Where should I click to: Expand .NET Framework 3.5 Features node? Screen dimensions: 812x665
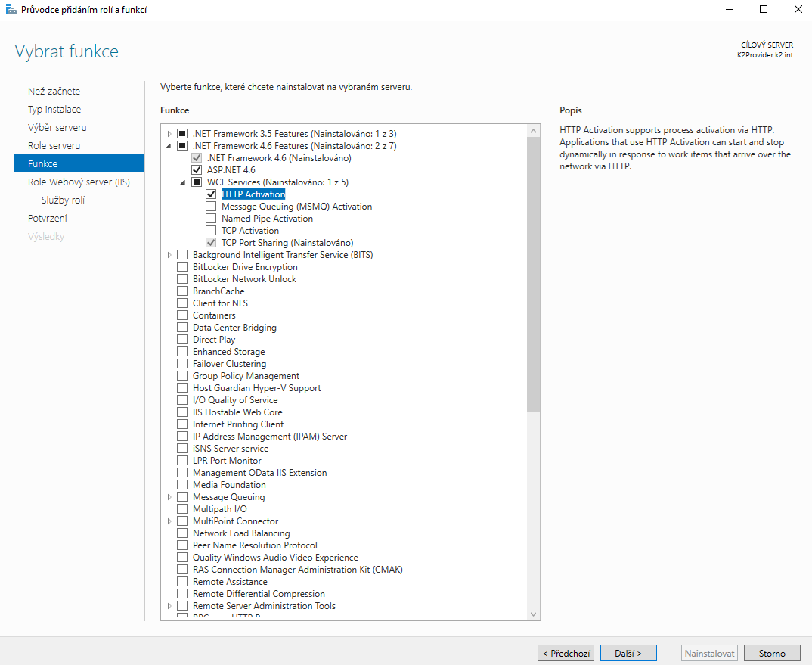[169, 134]
